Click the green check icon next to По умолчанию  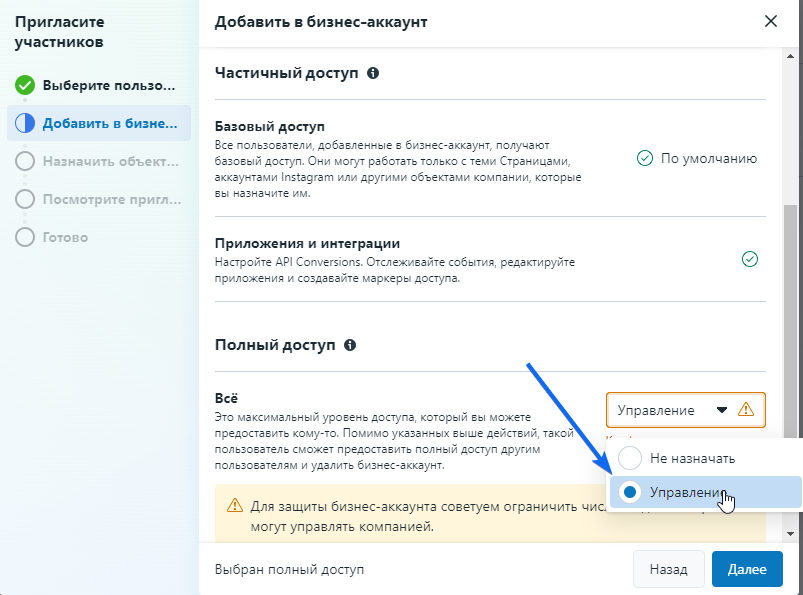click(645, 158)
